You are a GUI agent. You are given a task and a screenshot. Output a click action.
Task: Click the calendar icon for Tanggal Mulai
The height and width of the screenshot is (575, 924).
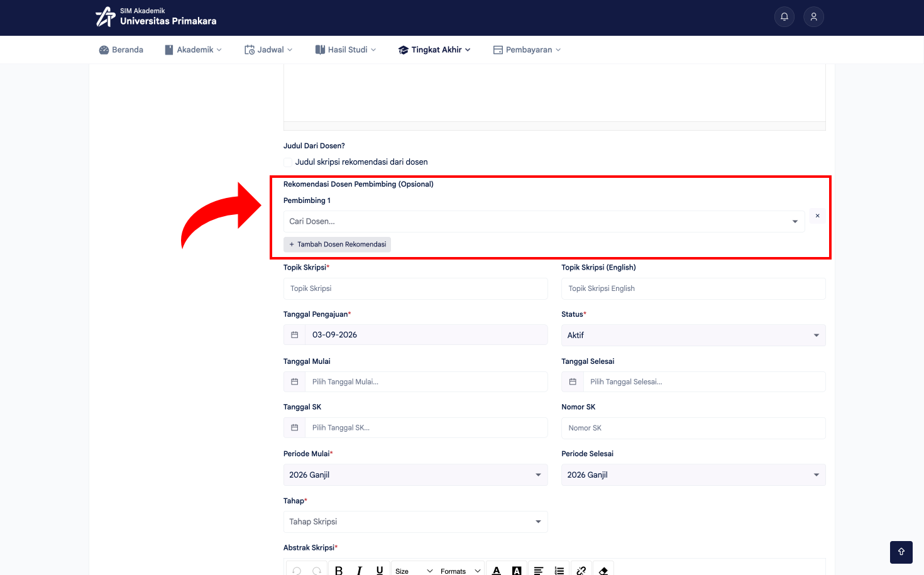point(294,382)
